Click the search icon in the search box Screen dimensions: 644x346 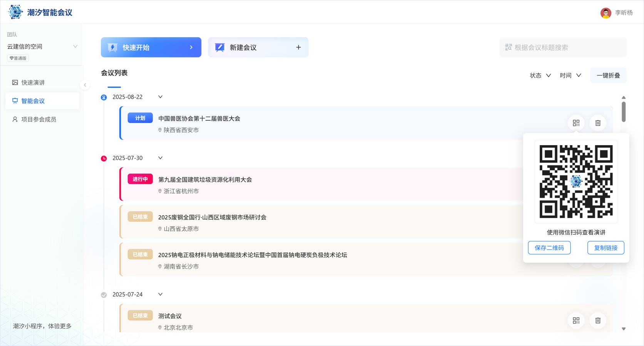coord(508,47)
